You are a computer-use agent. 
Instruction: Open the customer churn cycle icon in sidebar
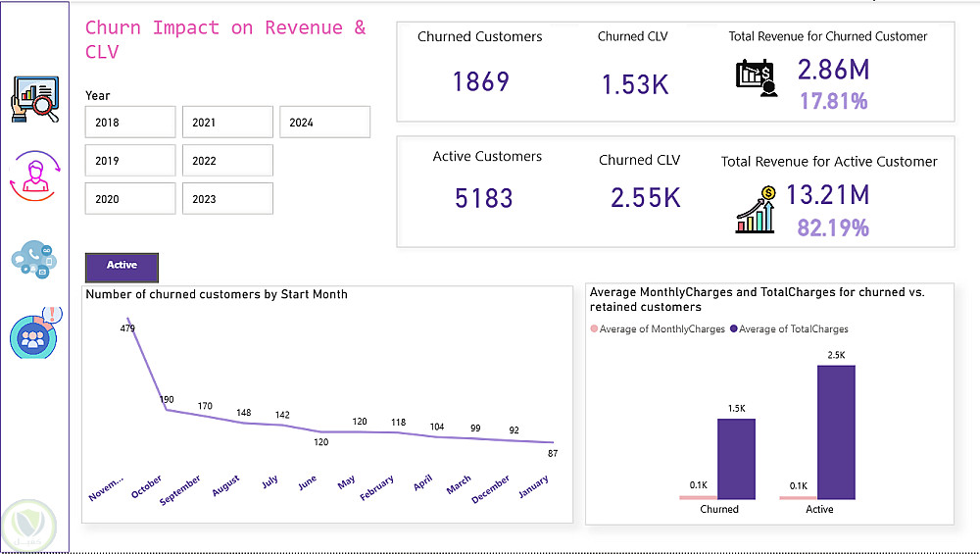pyautogui.click(x=35, y=176)
